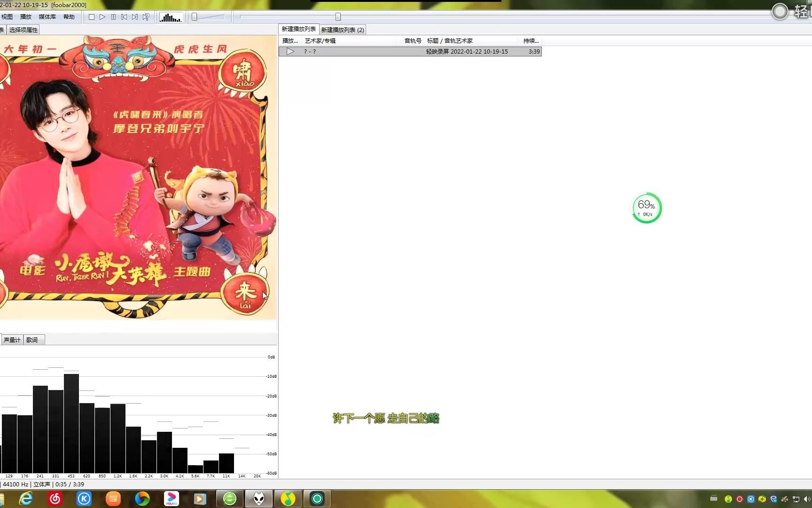The width and height of the screenshot is (812, 508).
Task: Open the 声量计 tab
Action: (12, 340)
